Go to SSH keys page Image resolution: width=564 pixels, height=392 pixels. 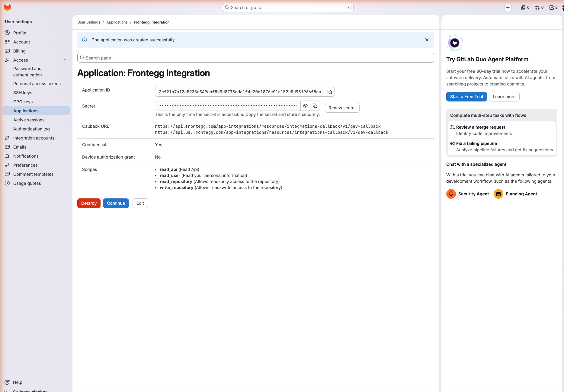pos(23,93)
